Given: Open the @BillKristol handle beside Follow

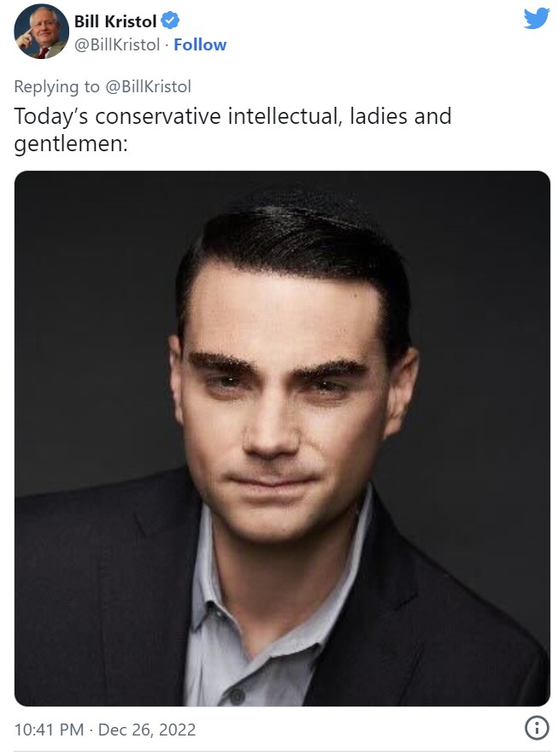Looking at the screenshot, I should point(117,44).
